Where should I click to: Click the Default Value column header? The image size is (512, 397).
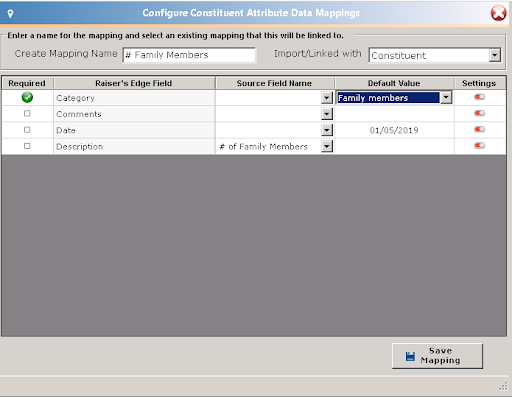coord(394,83)
